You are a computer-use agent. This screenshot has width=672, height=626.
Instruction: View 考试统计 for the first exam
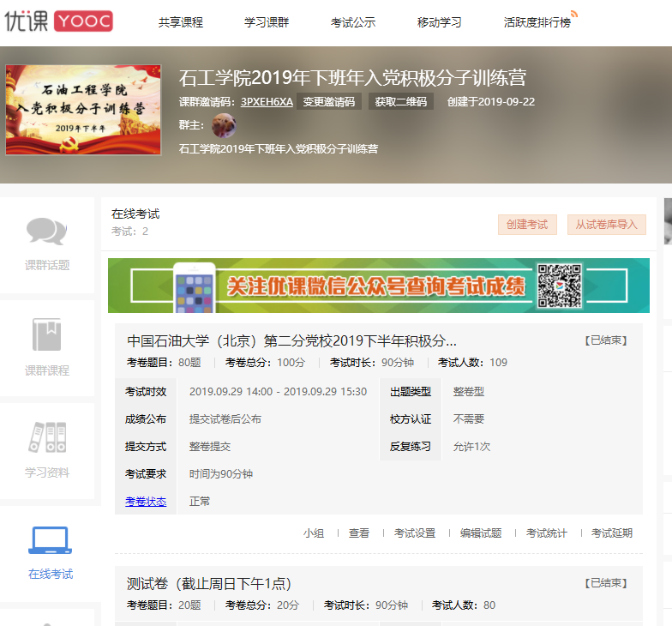547,533
